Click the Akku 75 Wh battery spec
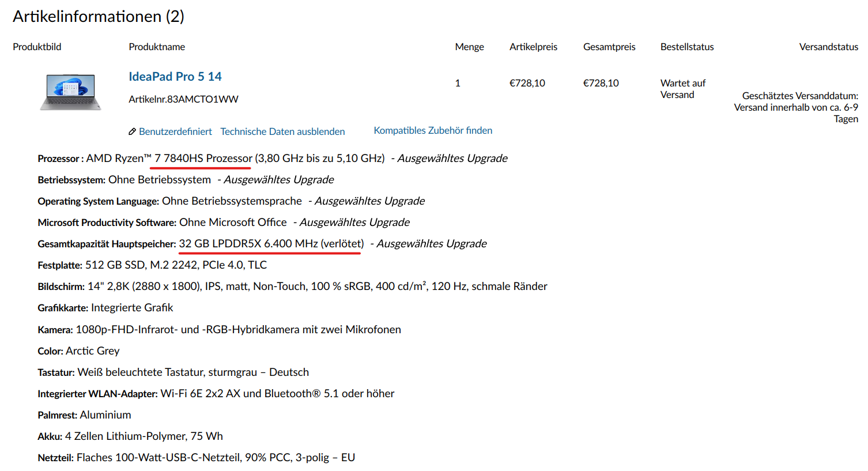The image size is (868, 471). pos(130,436)
